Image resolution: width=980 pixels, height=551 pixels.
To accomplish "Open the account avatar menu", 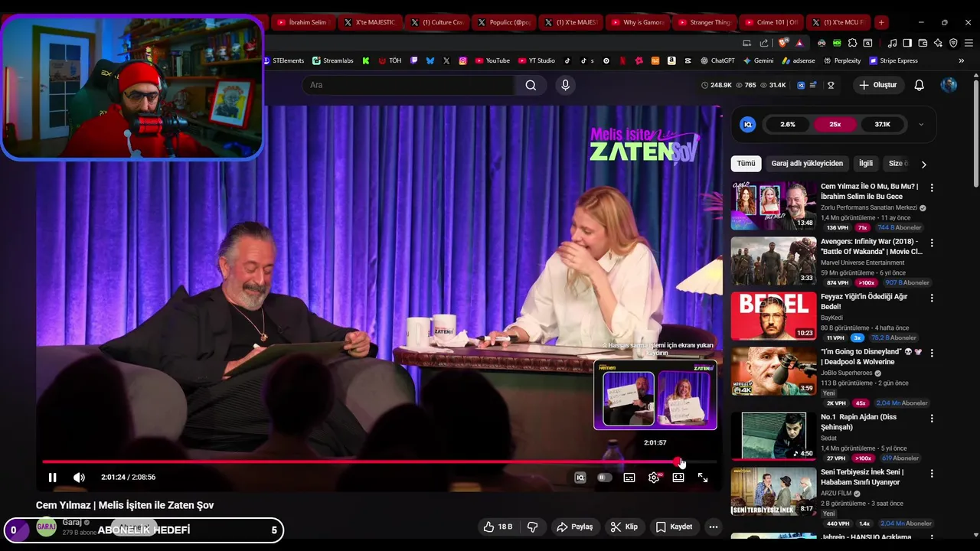I will pos(949,85).
